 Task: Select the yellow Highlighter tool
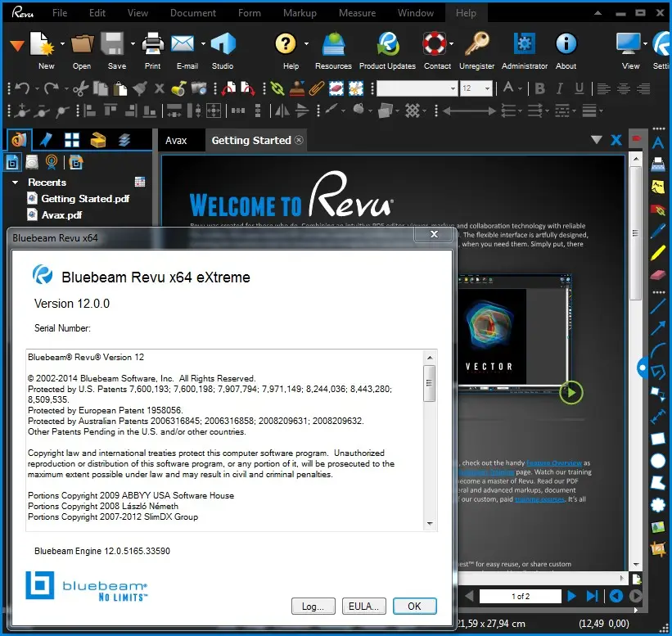click(x=658, y=252)
